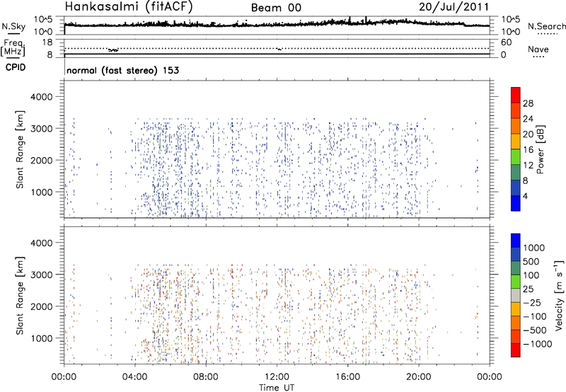
Task: Click the 'Nave' legend label
Action: [538, 49]
